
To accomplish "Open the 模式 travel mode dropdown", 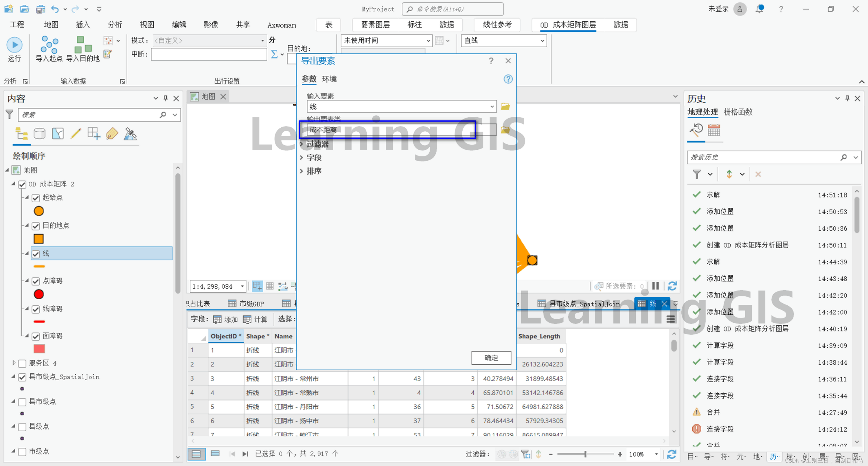I will click(x=262, y=41).
